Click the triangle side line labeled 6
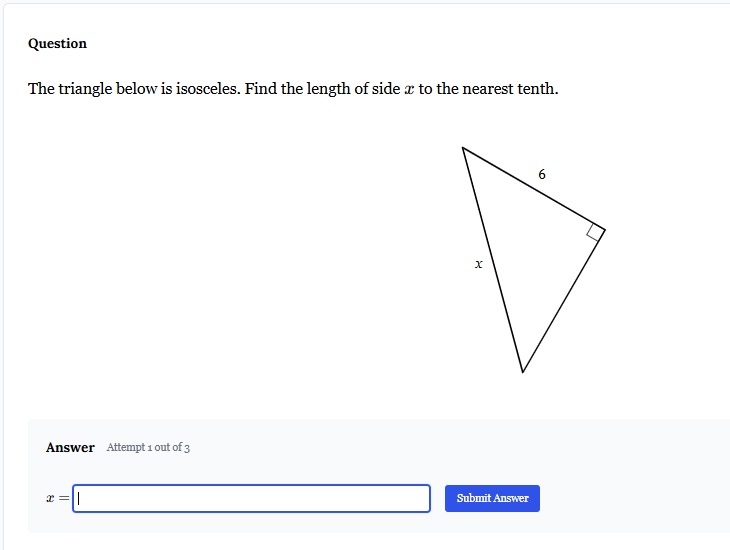This screenshot has height=550, width=730. 534,189
